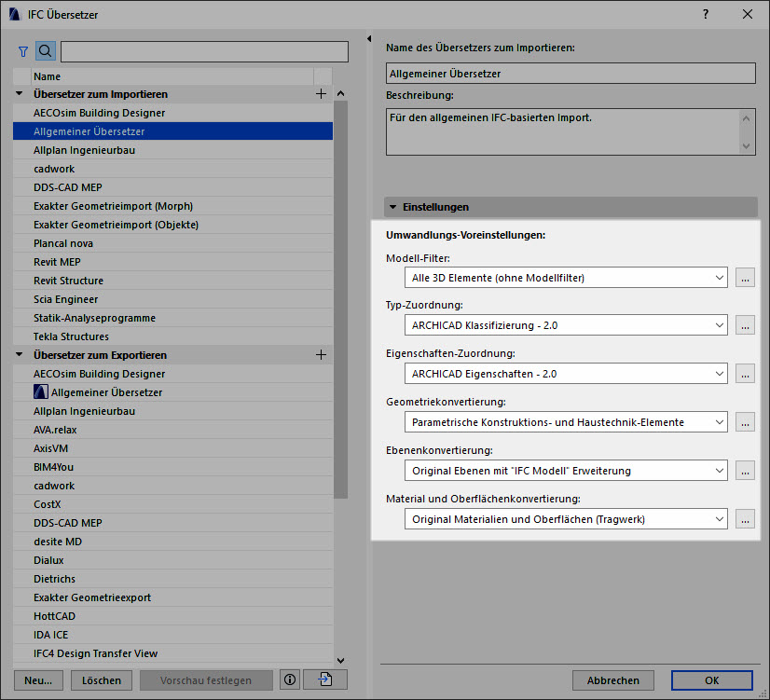Select Scia Engineer translator

click(172, 299)
